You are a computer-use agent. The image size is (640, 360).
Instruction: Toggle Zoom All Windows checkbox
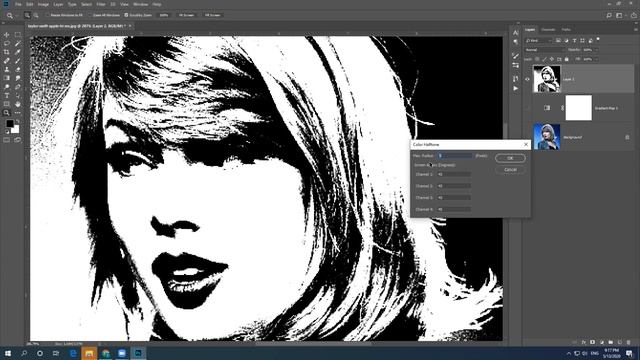tap(90, 15)
